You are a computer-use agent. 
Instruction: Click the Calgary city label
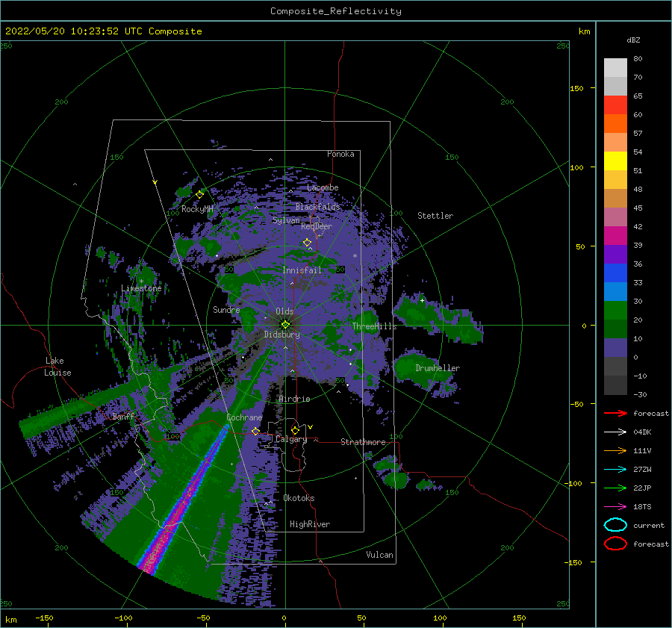pyautogui.click(x=291, y=439)
